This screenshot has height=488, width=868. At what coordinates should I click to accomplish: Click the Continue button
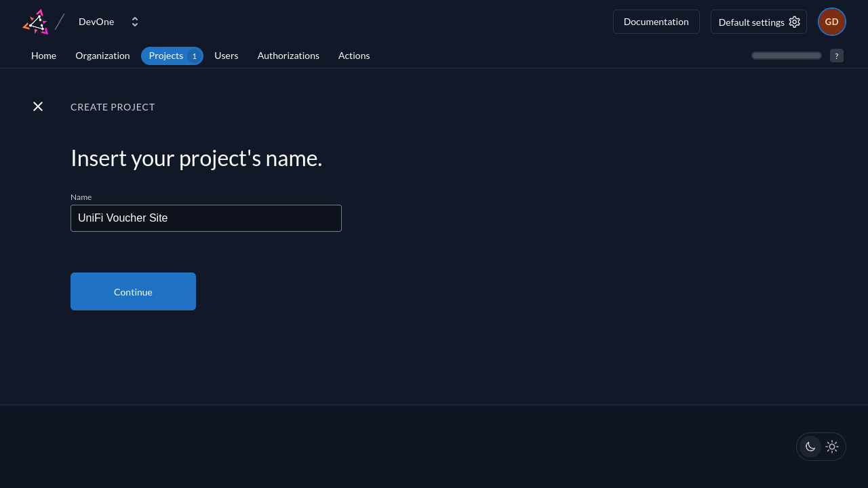point(133,291)
